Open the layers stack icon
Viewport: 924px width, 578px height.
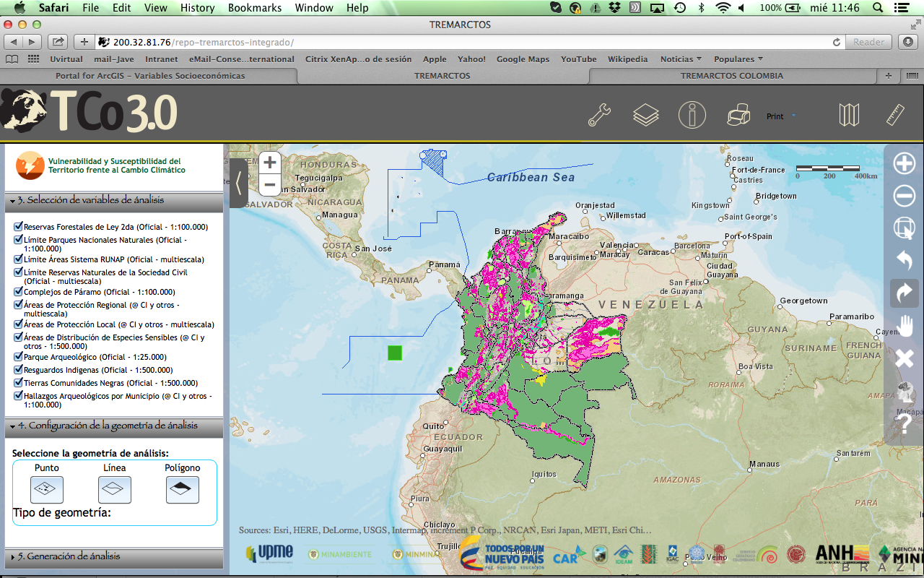click(x=646, y=115)
